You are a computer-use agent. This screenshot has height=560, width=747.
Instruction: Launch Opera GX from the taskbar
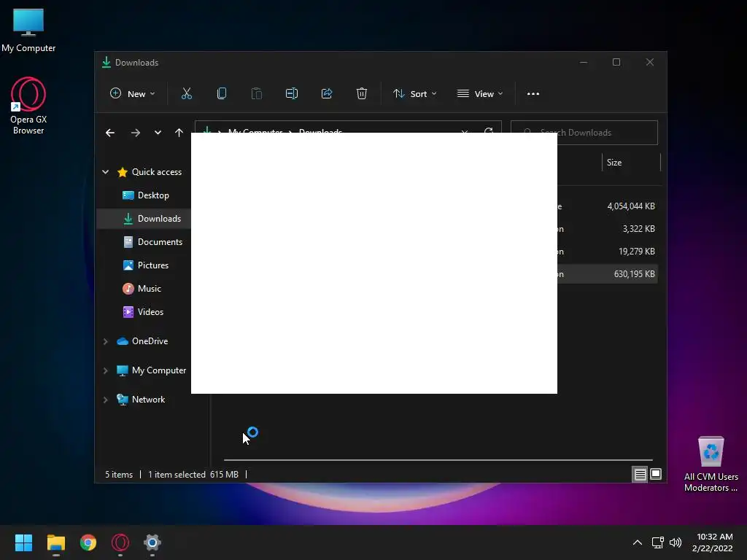point(120,542)
